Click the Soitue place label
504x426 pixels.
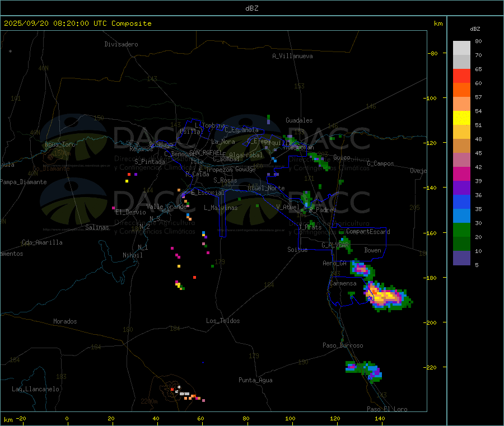point(297,250)
